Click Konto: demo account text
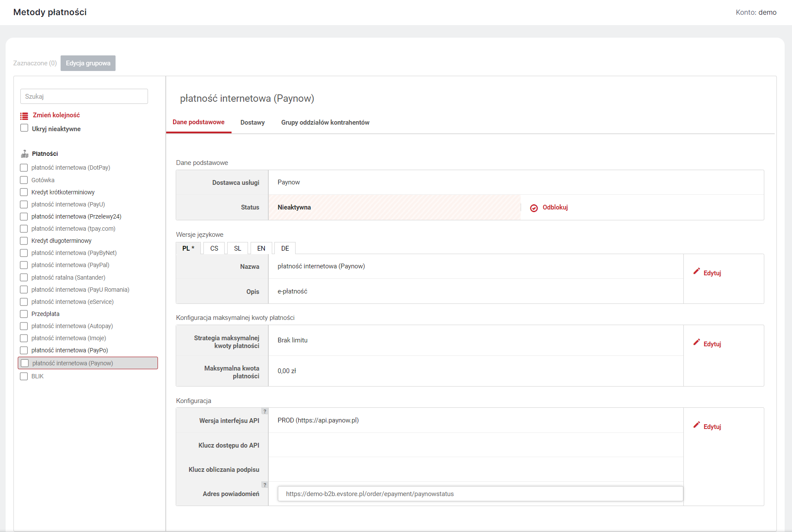 (756, 13)
